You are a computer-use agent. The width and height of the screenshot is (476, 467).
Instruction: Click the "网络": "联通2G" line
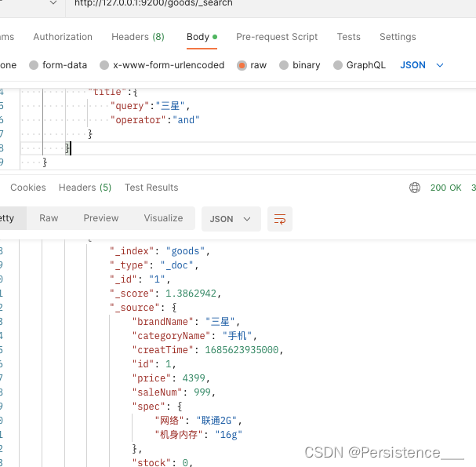[198, 421]
